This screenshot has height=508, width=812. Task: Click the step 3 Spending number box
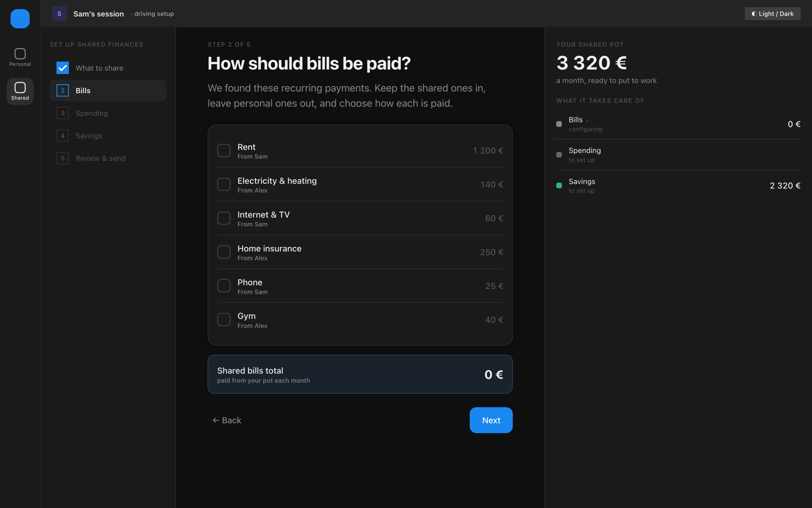[62, 113]
